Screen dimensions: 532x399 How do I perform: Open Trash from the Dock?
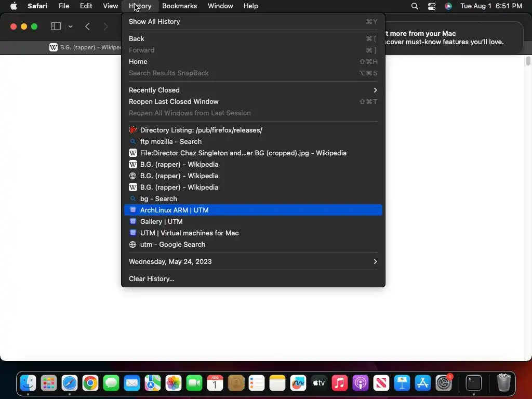(x=504, y=383)
